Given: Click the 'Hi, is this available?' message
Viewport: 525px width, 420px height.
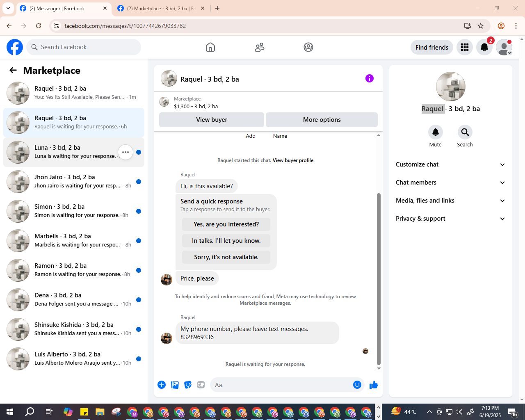Looking at the screenshot, I should click(207, 186).
